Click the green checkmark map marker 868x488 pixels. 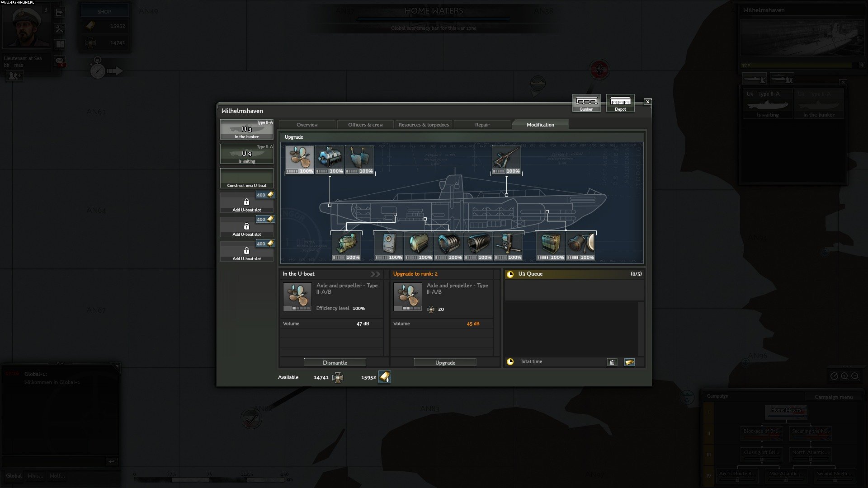point(250,419)
